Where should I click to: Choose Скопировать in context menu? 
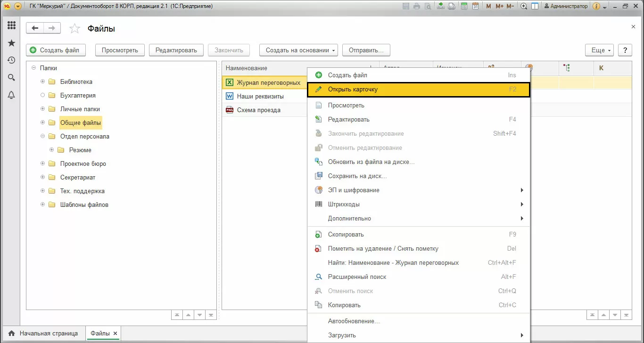coord(419,234)
